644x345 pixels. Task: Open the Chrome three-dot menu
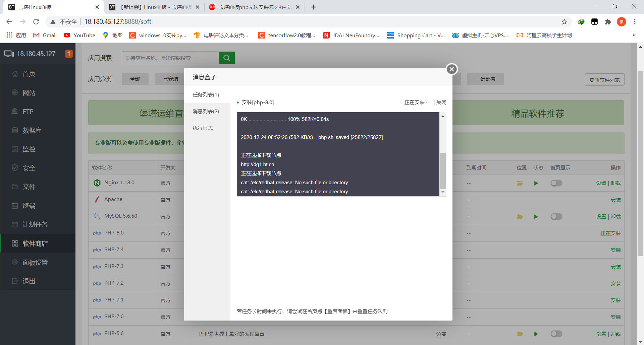tap(635, 22)
